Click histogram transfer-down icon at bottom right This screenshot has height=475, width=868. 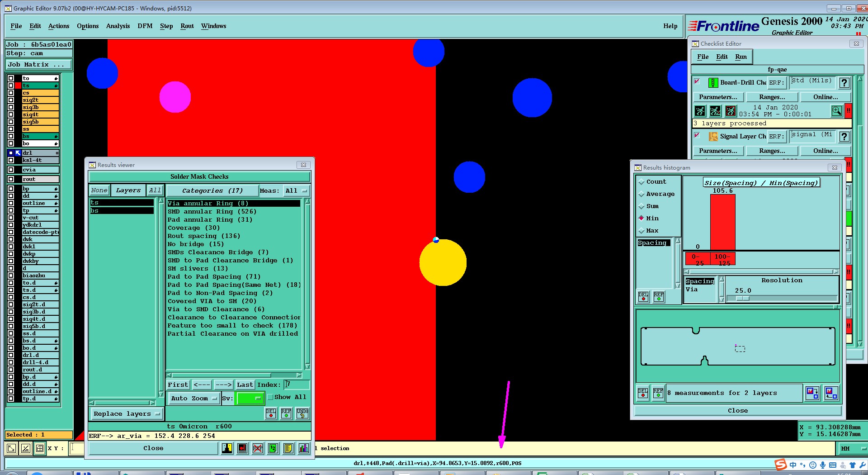pyautogui.click(x=812, y=393)
